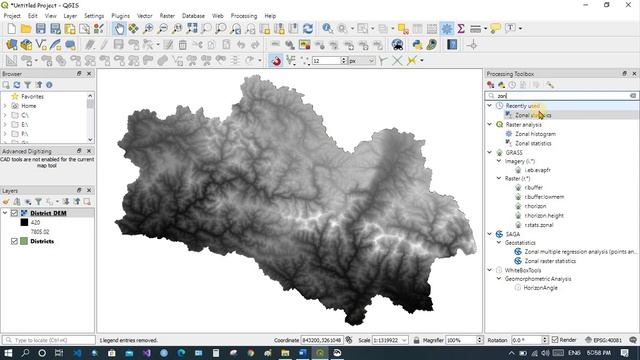
Task: Toggle visibility of District DEM layer
Action: point(14,213)
